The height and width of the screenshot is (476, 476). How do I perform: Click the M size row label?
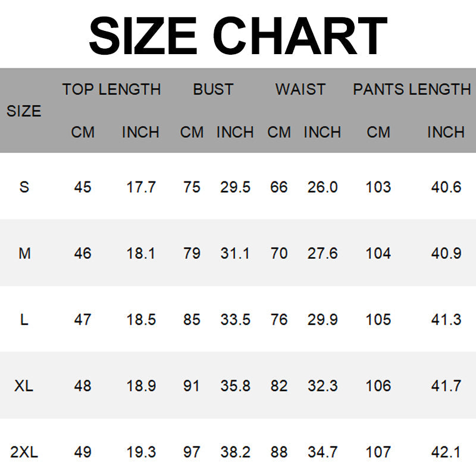[x=24, y=253]
